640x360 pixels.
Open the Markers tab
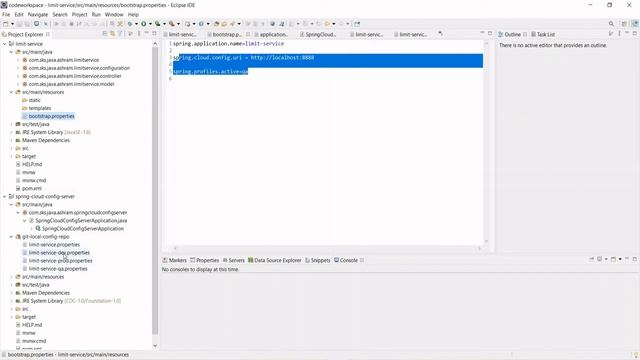(175, 260)
